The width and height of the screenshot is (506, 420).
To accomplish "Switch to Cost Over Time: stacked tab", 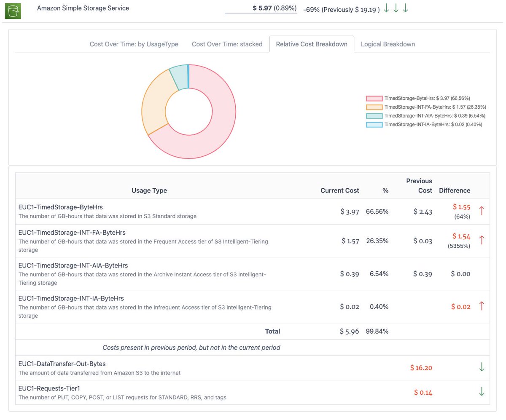I will click(x=227, y=44).
